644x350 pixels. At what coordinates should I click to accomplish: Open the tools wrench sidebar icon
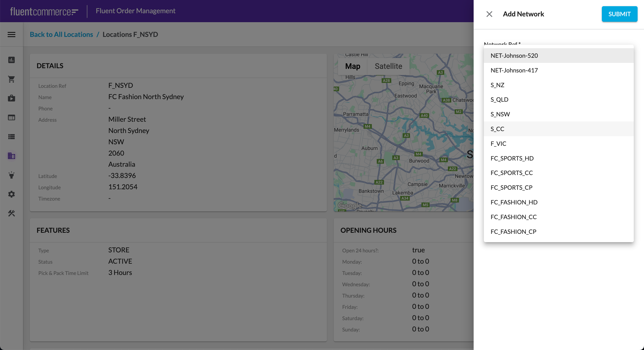point(11,213)
